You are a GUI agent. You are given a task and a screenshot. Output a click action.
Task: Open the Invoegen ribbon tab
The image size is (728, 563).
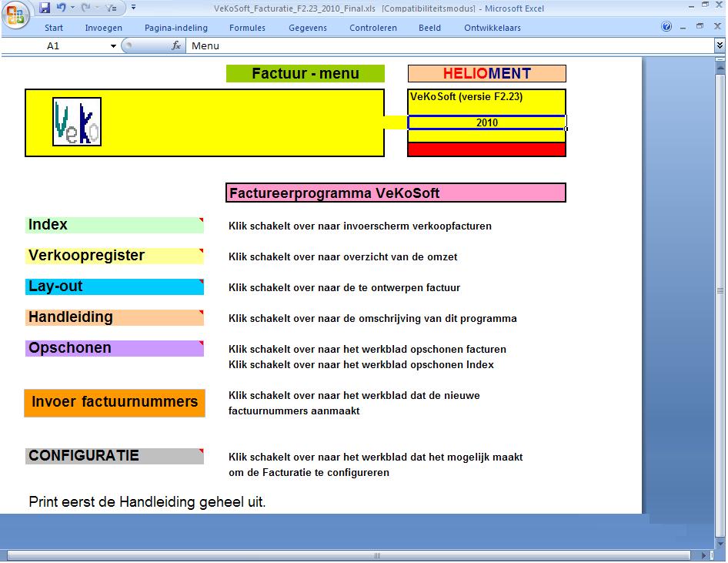103,28
